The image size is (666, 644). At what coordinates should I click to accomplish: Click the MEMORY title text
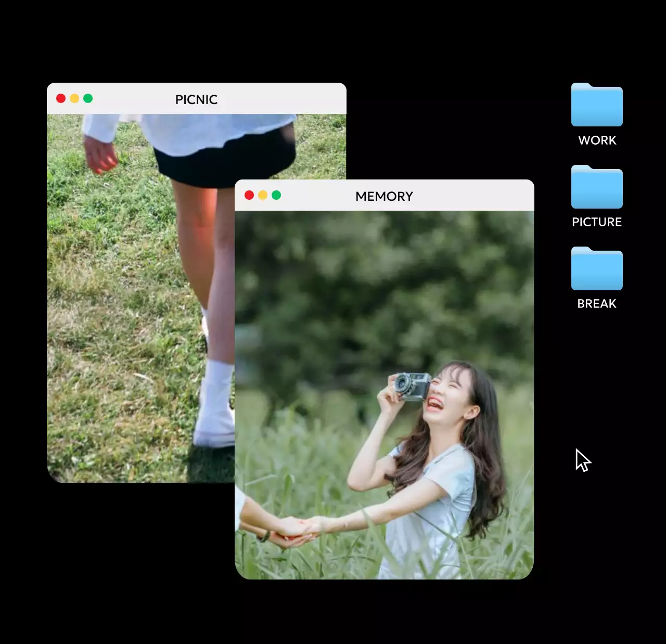coord(384,196)
